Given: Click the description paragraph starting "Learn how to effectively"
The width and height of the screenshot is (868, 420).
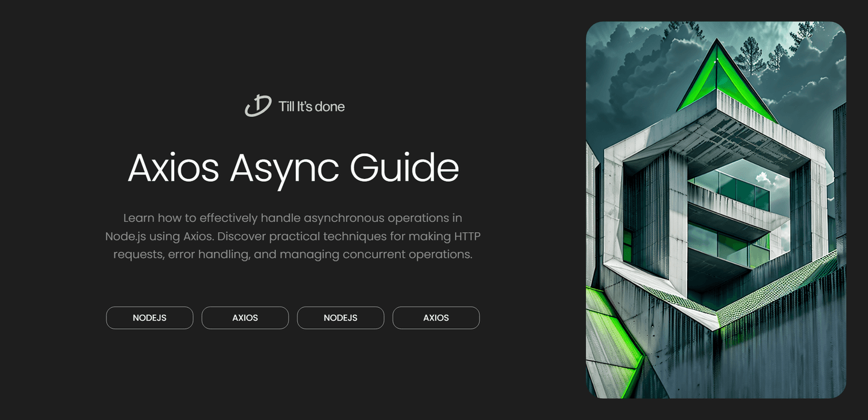Looking at the screenshot, I should pyautogui.click(x=293, y=236).
